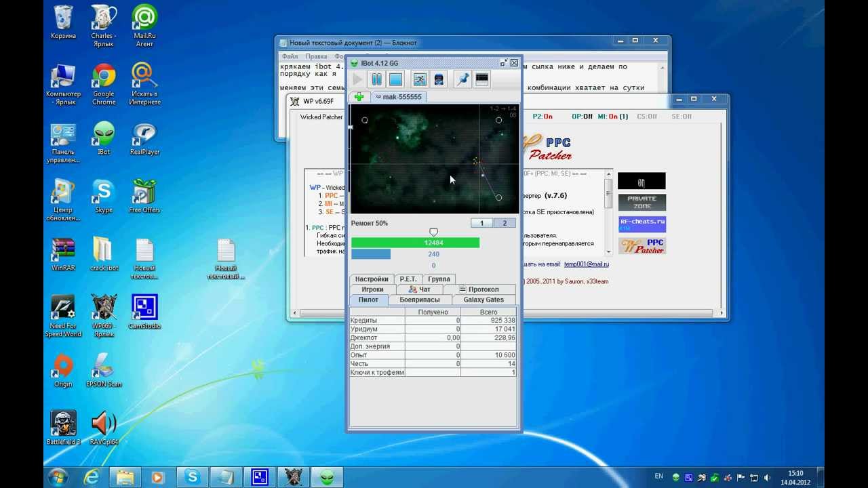Click the Всего column header

(488, 312)
